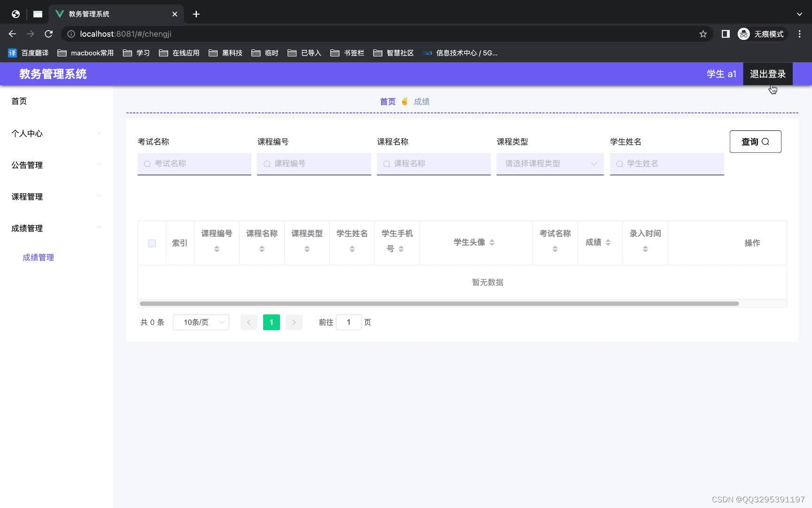Click the 查询 search button
Image resolution: width=812 pixels, height=508 pixels.
pyautogui.click(x=755, y=142)
